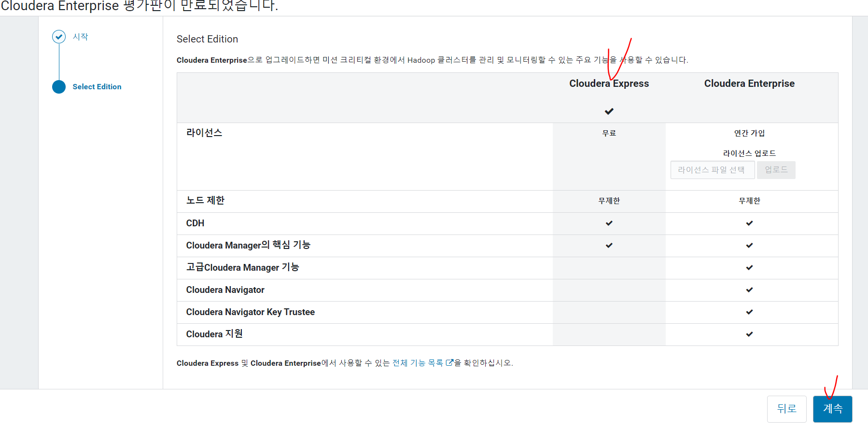Click the 고급Cloudera Manager 기능 label

(x=242, y=267)
